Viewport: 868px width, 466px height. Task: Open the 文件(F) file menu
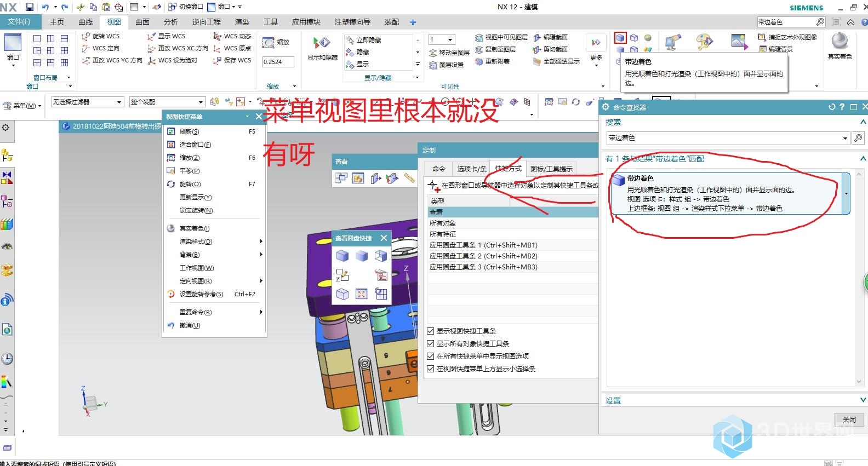pyautogui.click(x=19, y=22)
